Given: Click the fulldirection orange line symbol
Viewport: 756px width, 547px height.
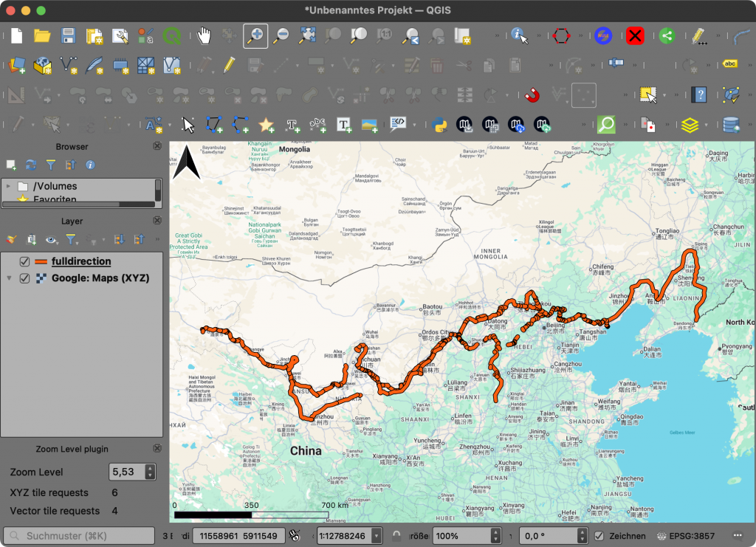Looking at the screenshot, I should tap(41, 262).
